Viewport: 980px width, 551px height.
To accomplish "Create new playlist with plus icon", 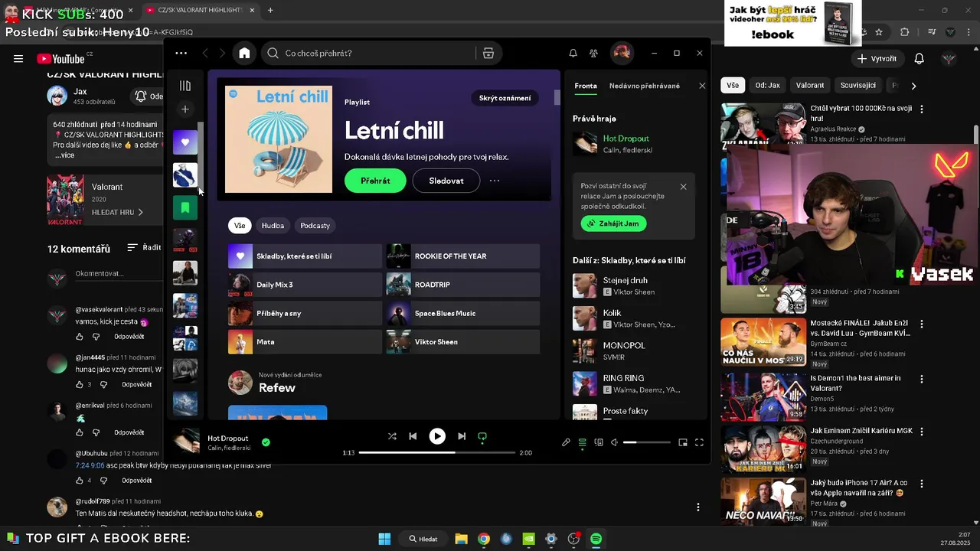I will coord(185,109).
